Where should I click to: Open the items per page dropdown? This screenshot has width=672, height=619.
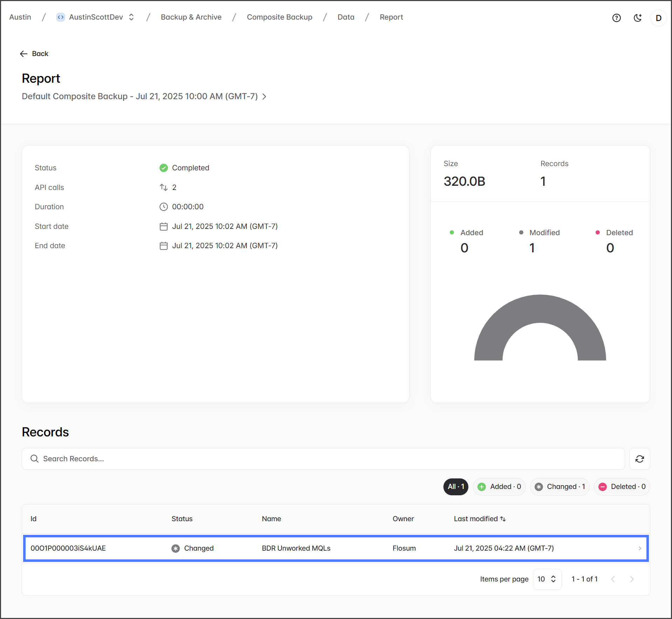click(547, 579)
